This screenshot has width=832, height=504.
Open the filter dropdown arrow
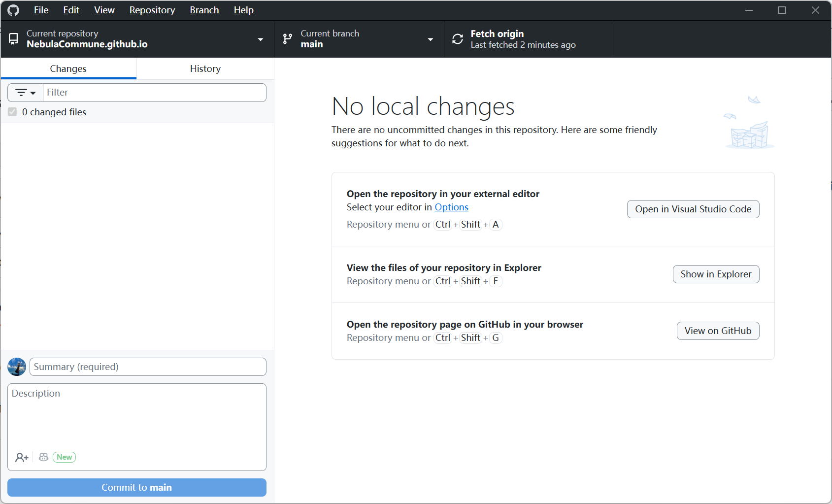(32, 92)
